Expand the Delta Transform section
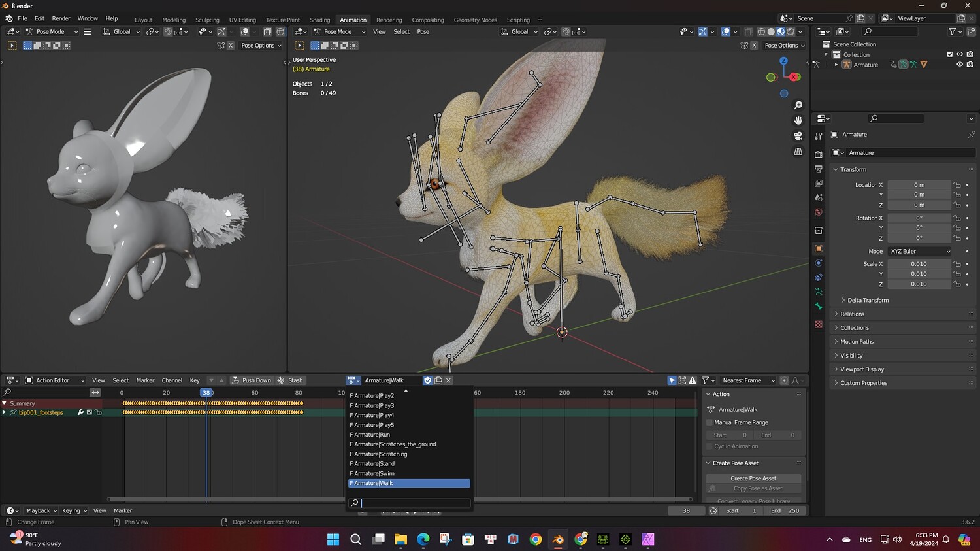Viewport: 980px width, 551px height. (868, 300)
